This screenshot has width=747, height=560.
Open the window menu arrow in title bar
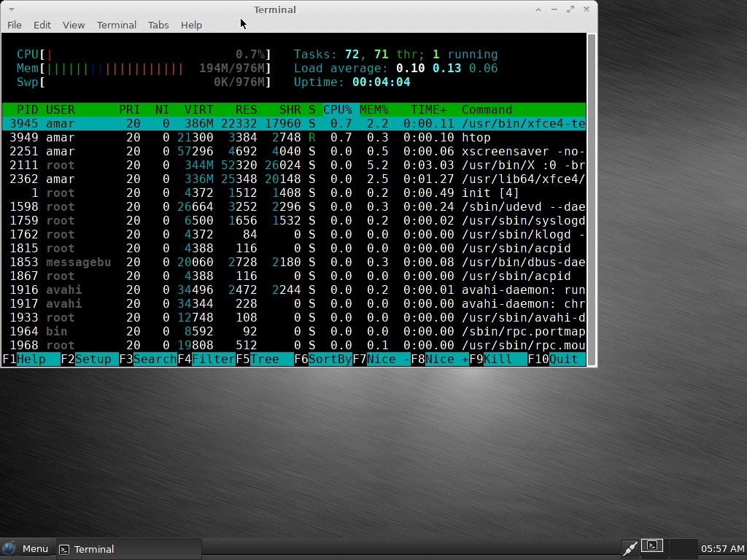(x=12, y=9)
